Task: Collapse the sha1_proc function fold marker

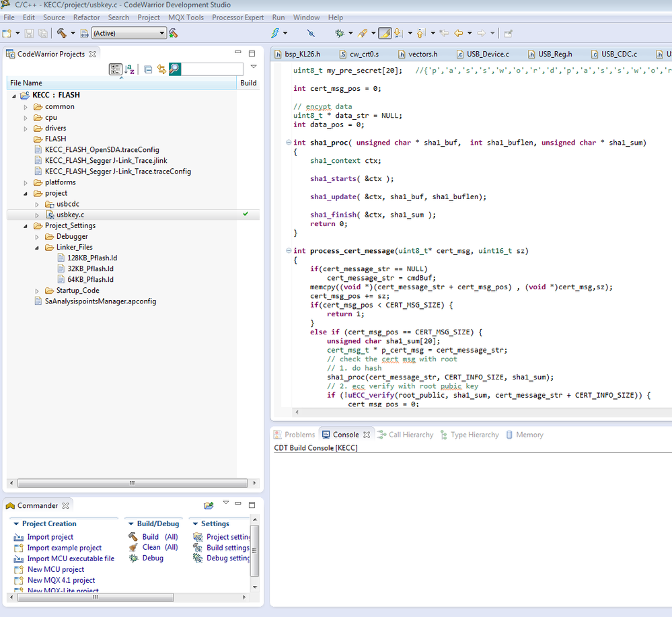Action: coord(288,143)
